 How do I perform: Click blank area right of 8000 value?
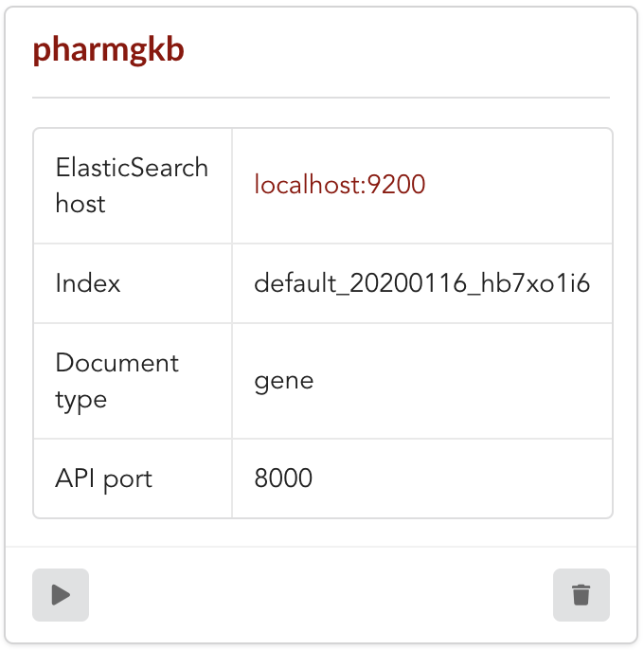click(462, 478)
